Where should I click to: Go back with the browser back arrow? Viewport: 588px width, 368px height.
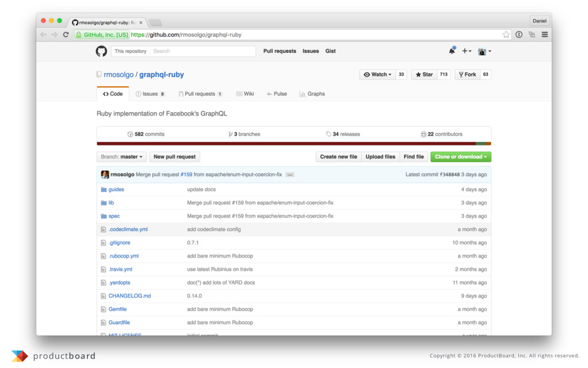pyautogui.click(x=44, y=34)
